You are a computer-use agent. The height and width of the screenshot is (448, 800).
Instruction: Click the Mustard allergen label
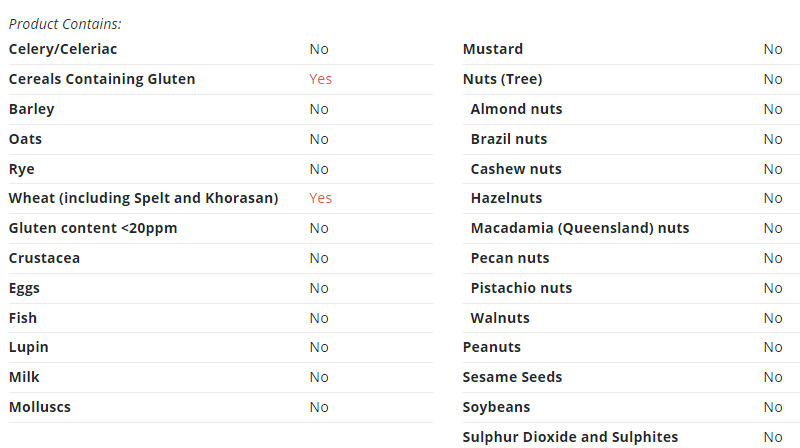tap(493, 49)
